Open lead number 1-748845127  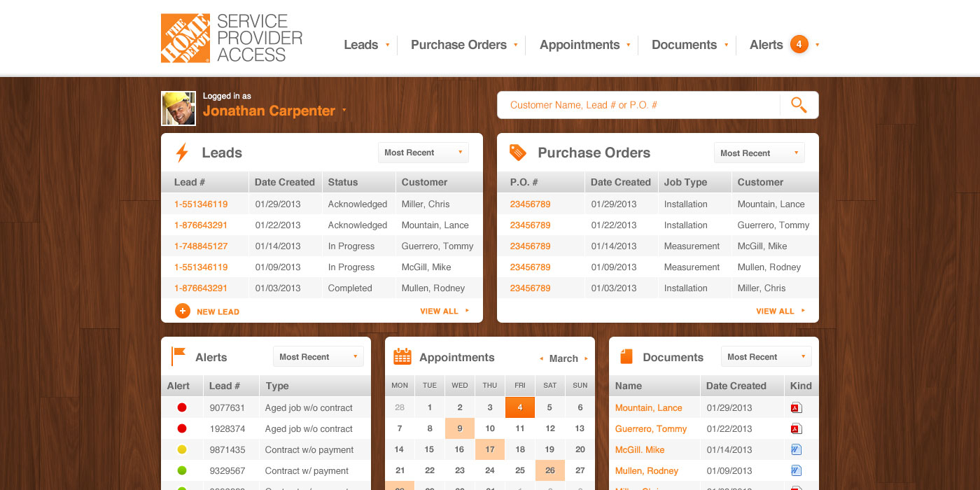click(201, 246)
